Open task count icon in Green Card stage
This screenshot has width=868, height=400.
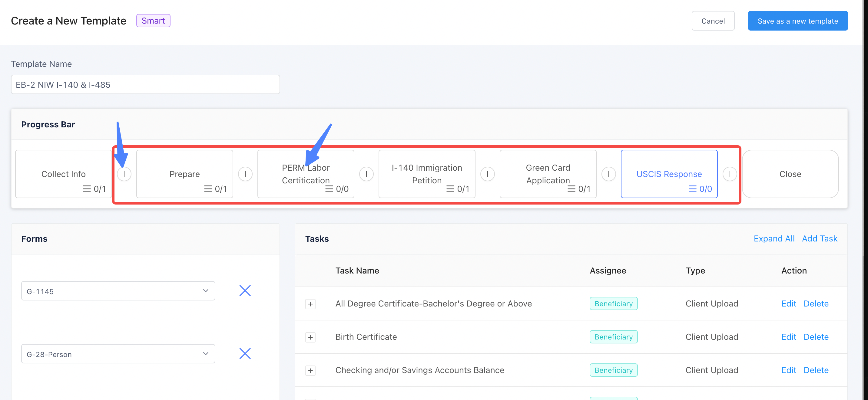(x=571, y=189)
